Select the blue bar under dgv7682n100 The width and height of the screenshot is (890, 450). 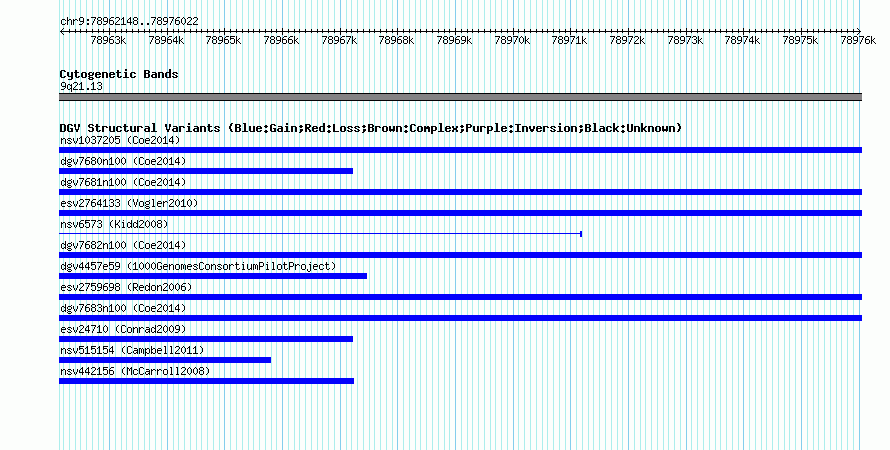click(x=460, y=255)
